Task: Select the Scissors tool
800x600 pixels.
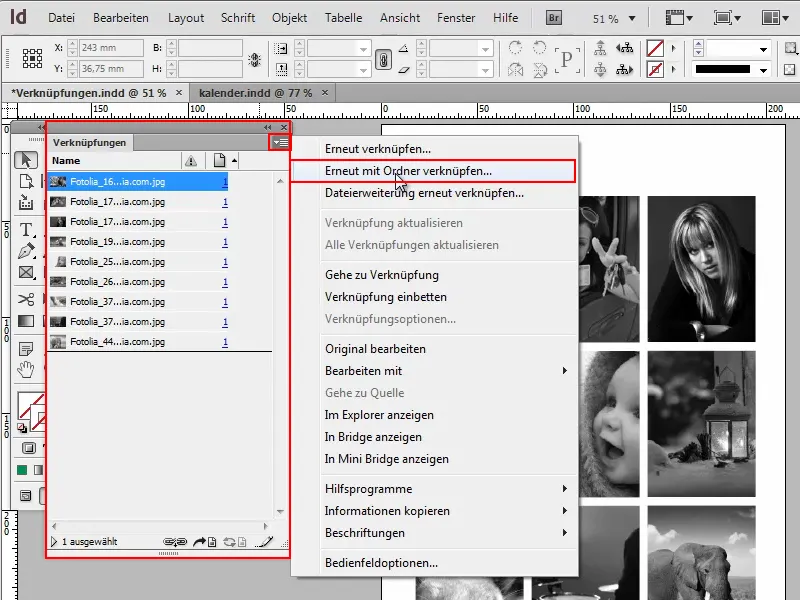Action: click(26, 299)
